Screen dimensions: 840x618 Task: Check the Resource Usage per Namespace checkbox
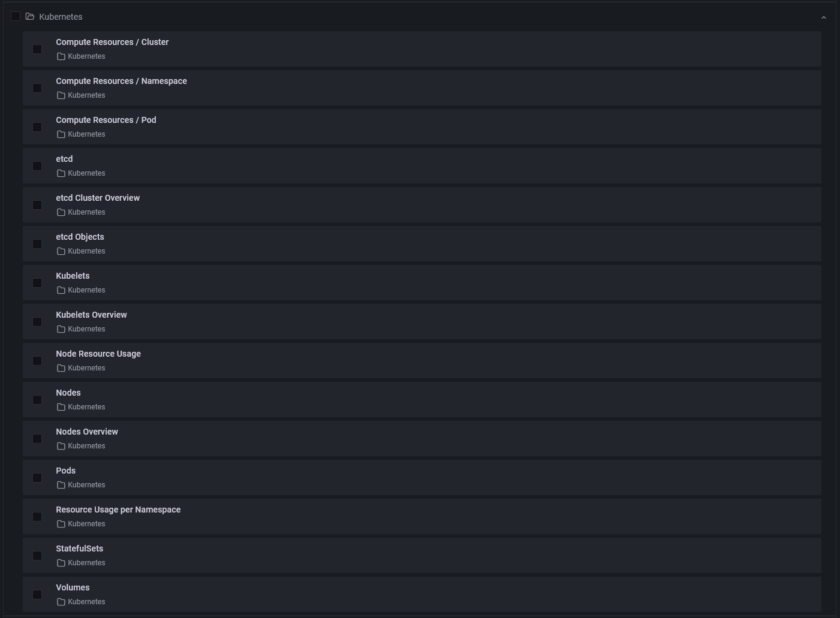pos(37,516)
